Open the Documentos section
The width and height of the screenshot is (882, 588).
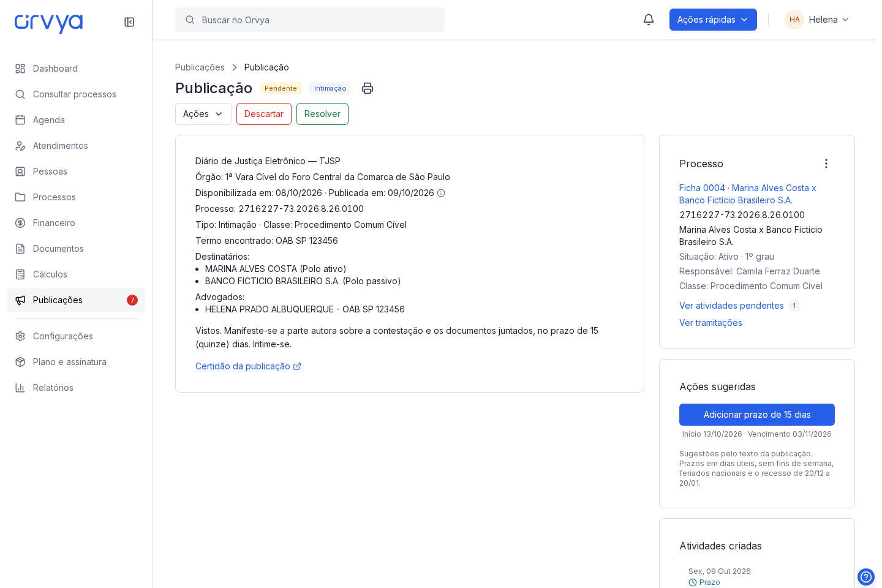[x=76, y=249]
